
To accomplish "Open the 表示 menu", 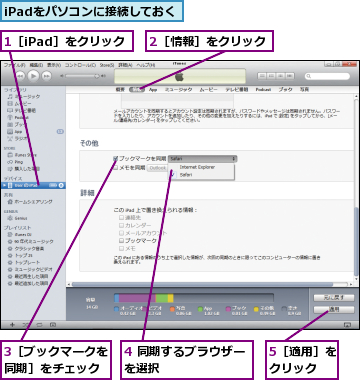I will (54, 65).
